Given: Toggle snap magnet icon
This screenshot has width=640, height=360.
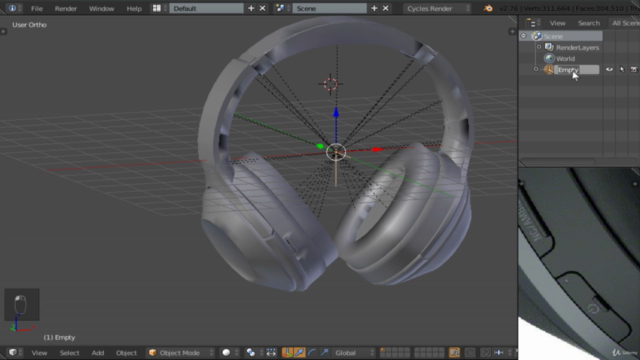Looking at the screenshot, I should 485,353.
